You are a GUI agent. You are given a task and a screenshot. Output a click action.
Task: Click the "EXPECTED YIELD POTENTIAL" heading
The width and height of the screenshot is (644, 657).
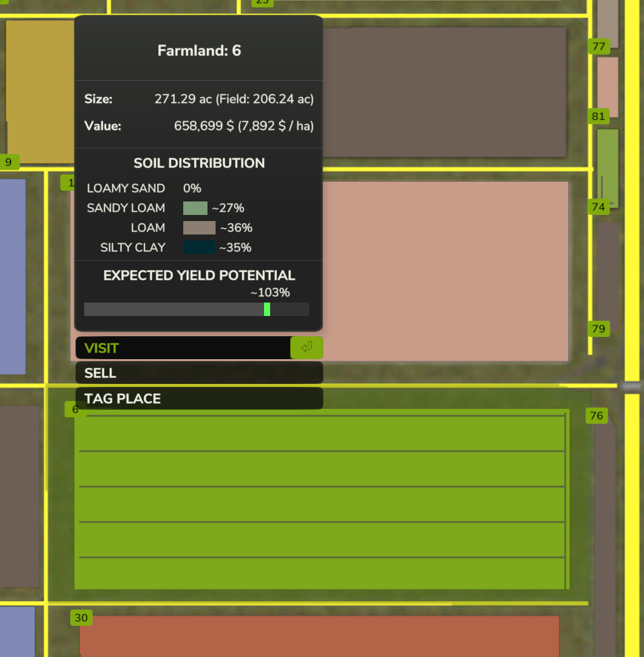pos(199,276)
